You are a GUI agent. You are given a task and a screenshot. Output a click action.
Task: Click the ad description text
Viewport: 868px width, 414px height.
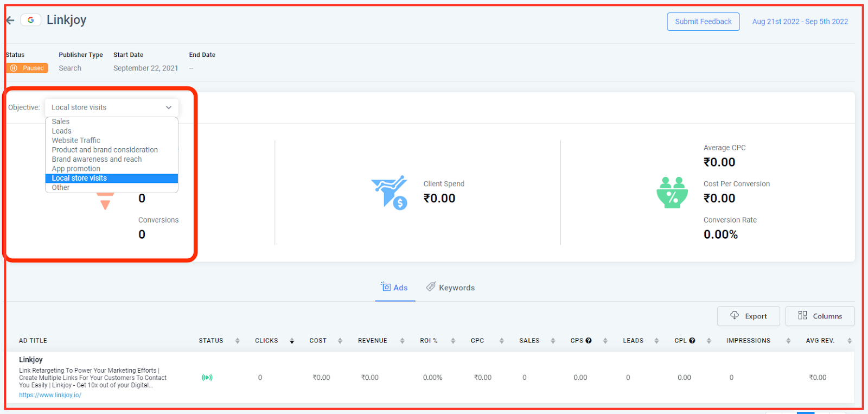(93, 378)
